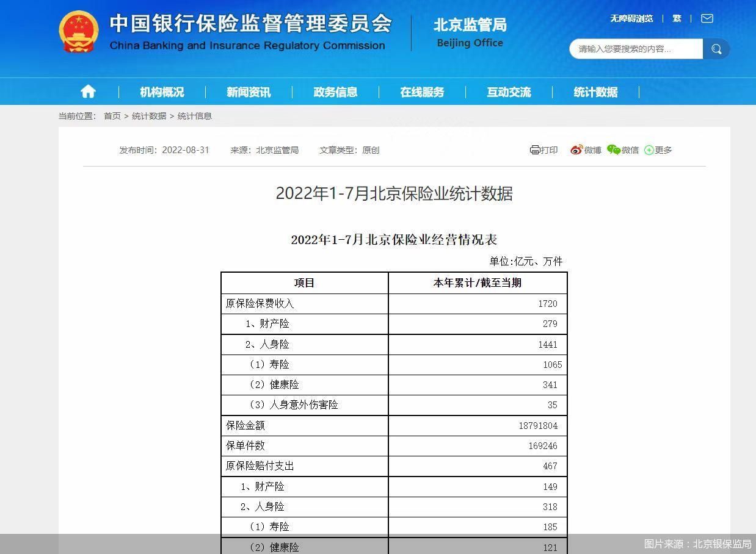Open the 互动交流 navigation menu
The height and width of the screenshot is (554, 756).
click(x=509, y=92)
